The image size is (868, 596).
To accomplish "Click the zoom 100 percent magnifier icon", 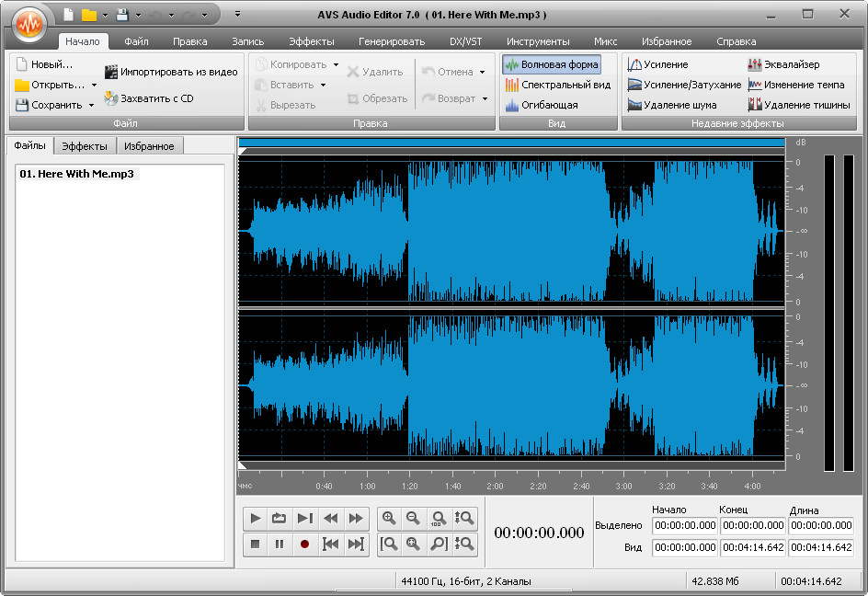I will click(x=439, y=519).
